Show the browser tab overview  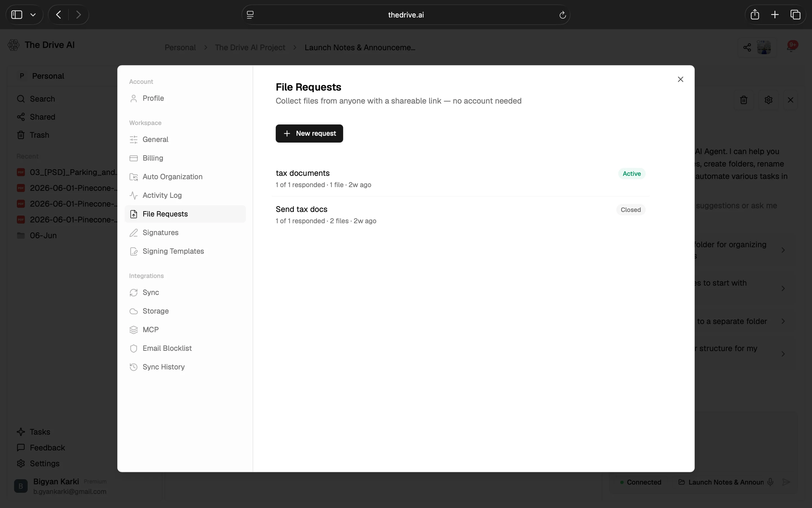(x=795, y=14)
